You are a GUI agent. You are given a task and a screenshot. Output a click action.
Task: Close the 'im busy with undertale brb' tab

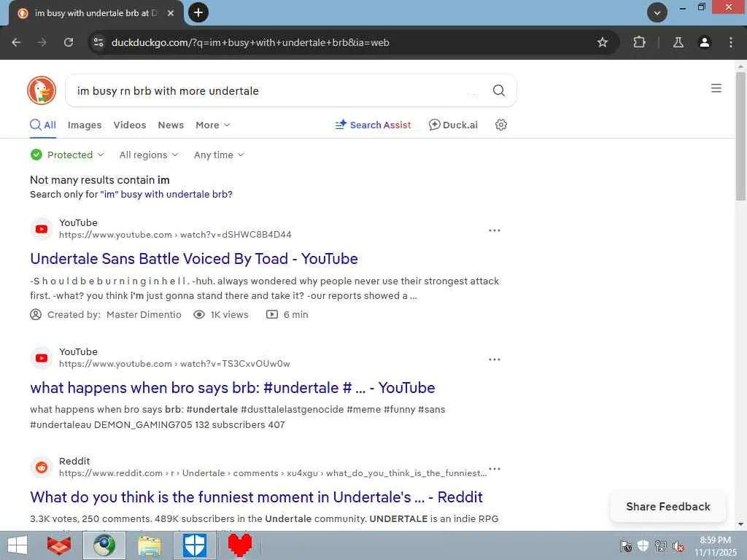171,13
